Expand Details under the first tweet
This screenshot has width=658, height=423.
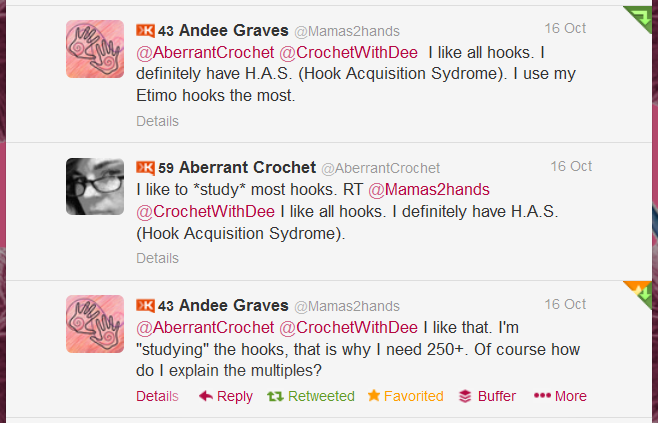157,121
